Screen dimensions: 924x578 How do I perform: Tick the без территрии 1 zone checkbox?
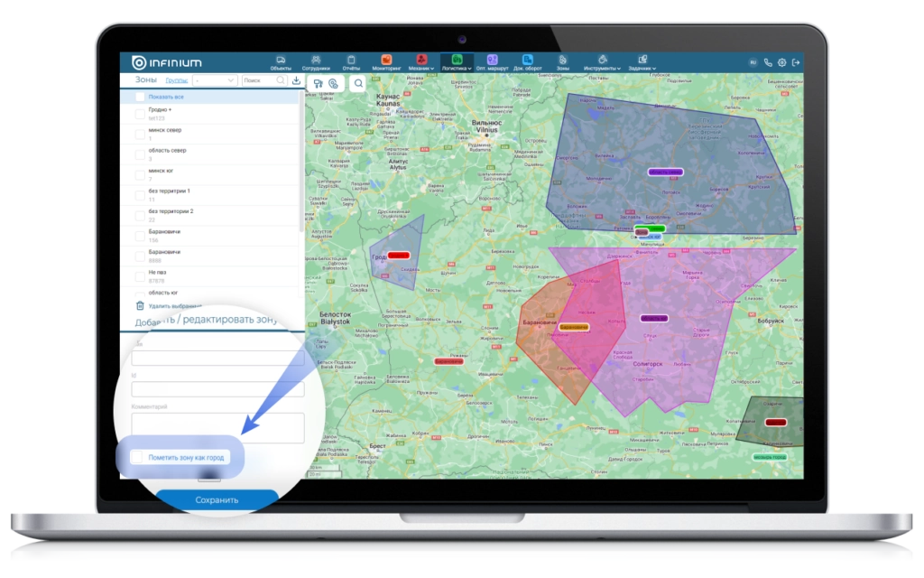click(140, 195)
